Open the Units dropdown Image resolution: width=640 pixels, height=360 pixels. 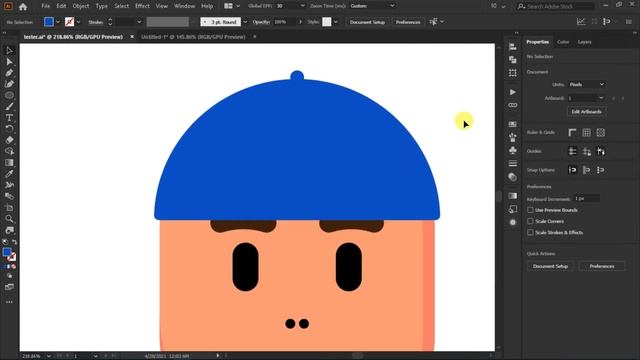click(x=586, y=84)
